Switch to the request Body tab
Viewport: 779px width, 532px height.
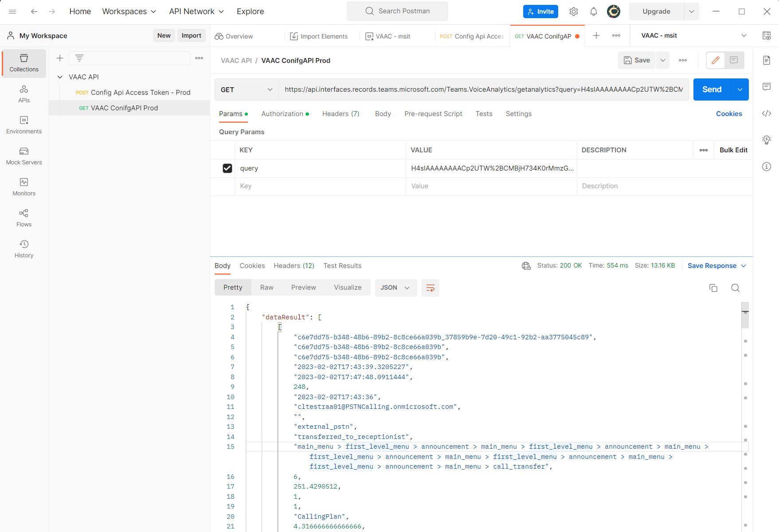click(x=383, y=114)
